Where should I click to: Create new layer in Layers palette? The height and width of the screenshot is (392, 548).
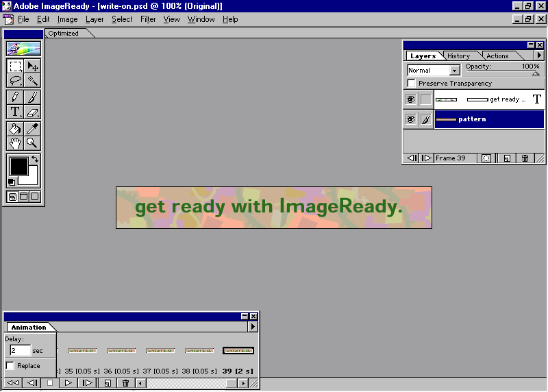(507, 158)
